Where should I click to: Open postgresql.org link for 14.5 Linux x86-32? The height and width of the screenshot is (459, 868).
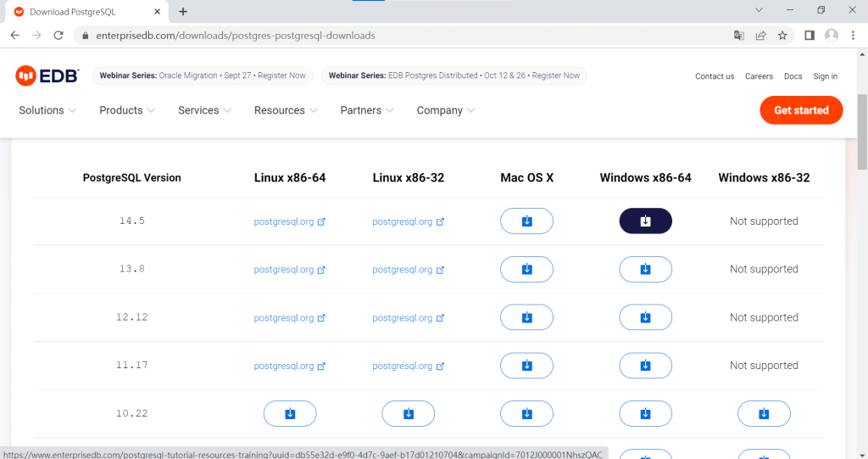pos(408,221)
